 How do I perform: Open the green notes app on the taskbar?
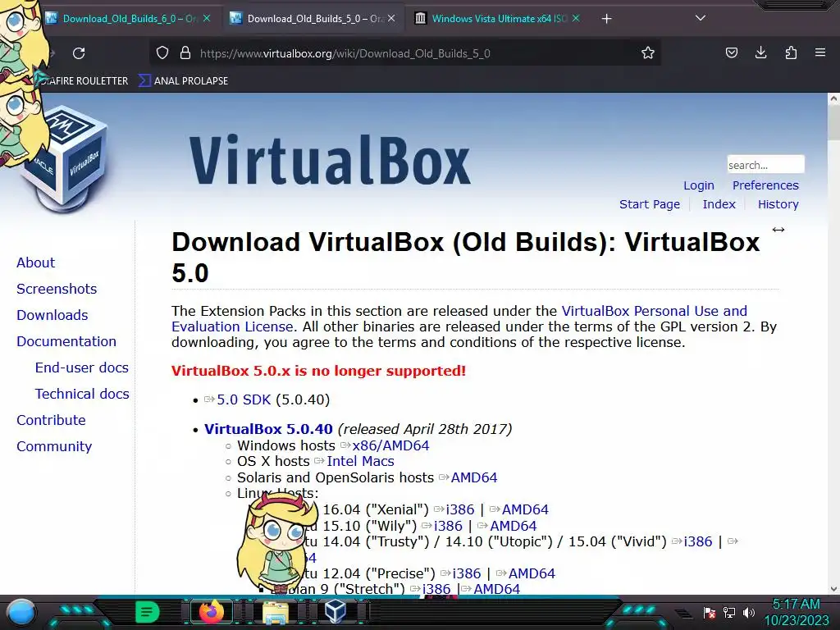pyautogui.click(x=147, y=612)
